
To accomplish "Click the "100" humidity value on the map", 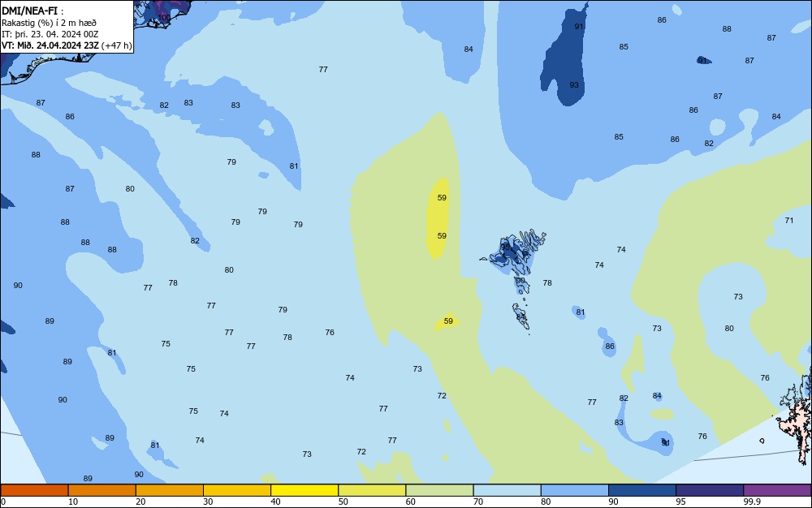I will point(164,18).
